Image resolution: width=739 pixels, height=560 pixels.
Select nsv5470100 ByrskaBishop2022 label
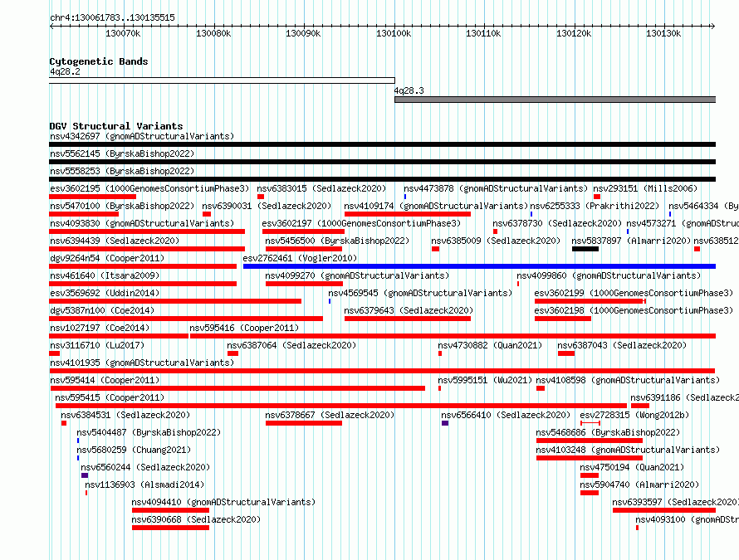(122, 207)
